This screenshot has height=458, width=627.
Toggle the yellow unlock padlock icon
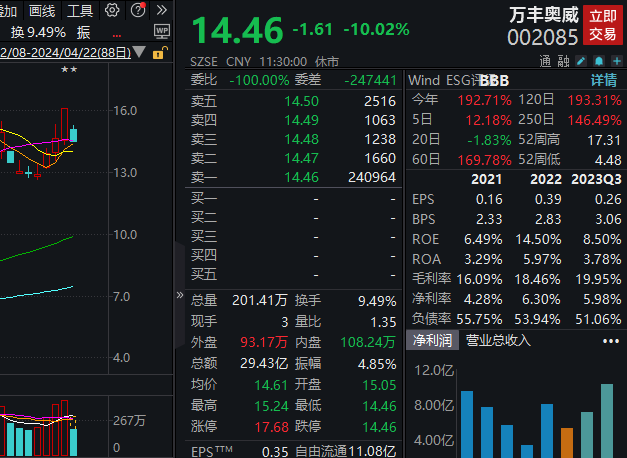160,53
